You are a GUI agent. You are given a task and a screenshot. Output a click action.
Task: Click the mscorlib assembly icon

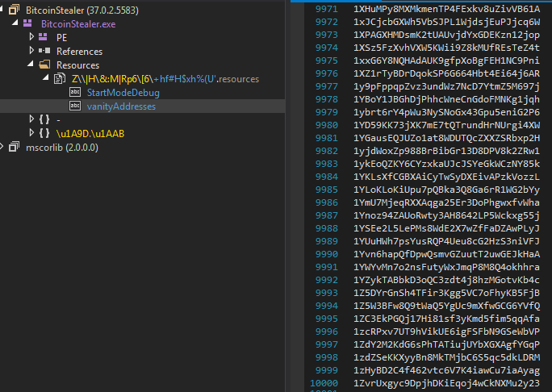point(14,147)
